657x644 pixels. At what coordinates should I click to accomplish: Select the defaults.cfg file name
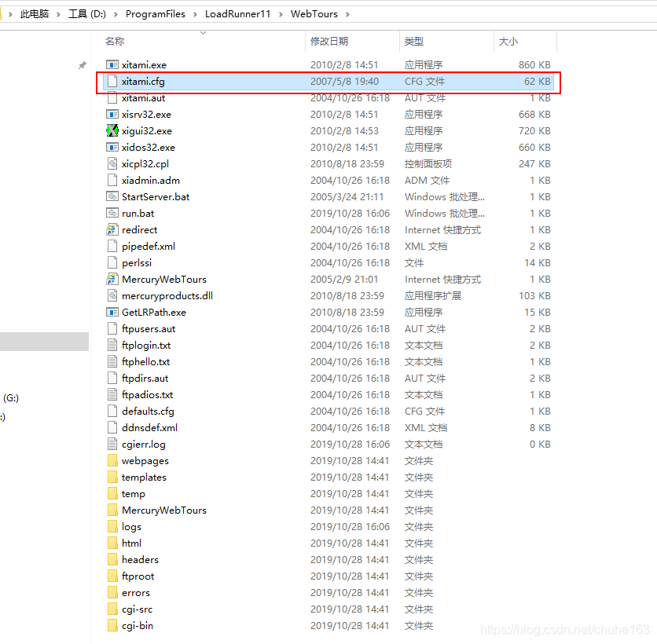click(148, 412)
